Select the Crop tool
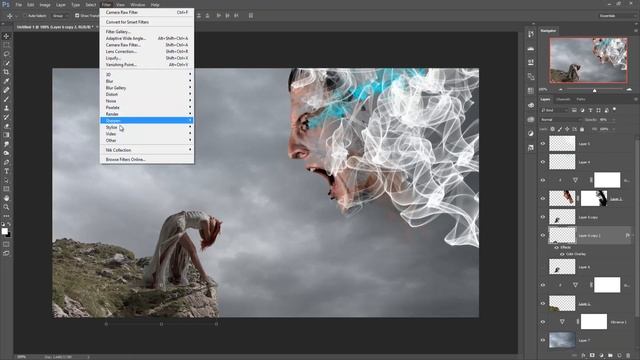The height and width of the screenshot is (360, 640). [6, 72]
